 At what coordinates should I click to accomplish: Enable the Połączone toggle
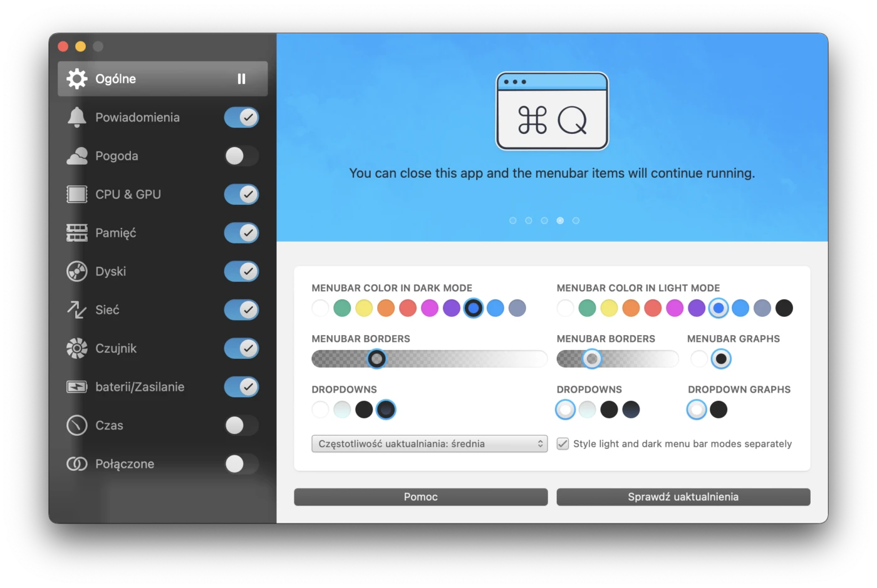click(x=241, y=464)
